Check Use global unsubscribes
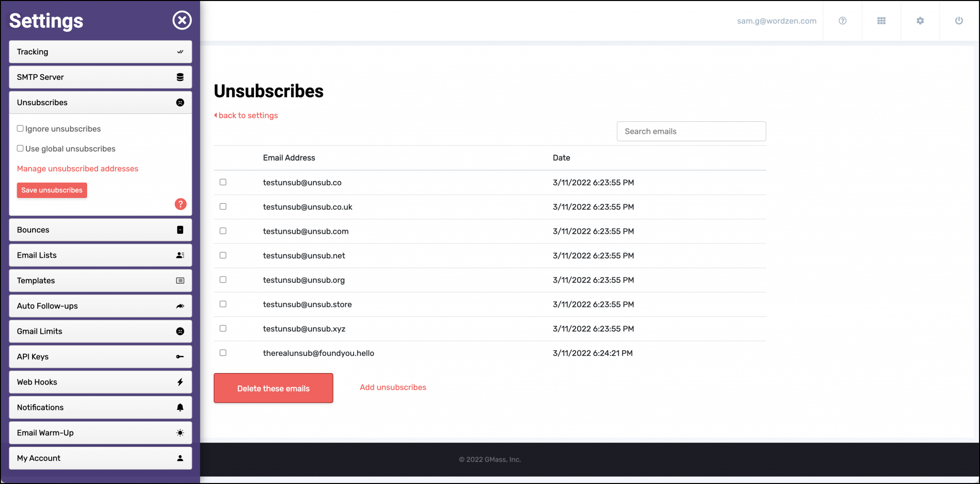980x484 pixels. coord(20,148)
